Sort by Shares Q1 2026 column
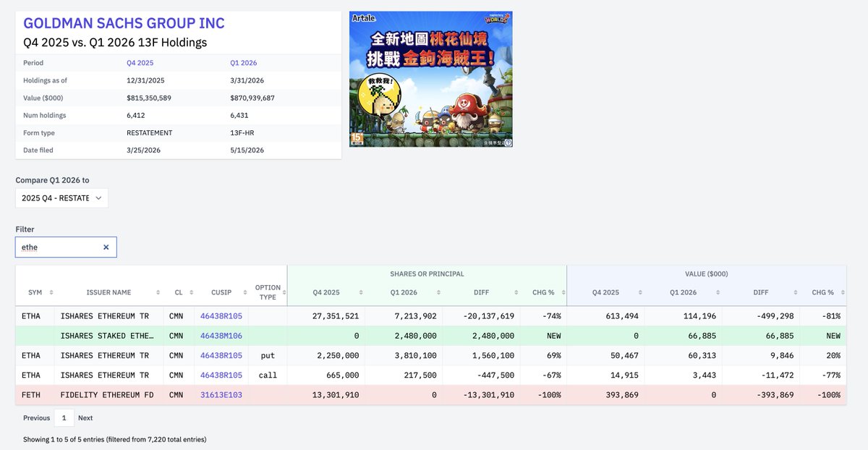Screen dimensions: 868x450 point(404,292)
